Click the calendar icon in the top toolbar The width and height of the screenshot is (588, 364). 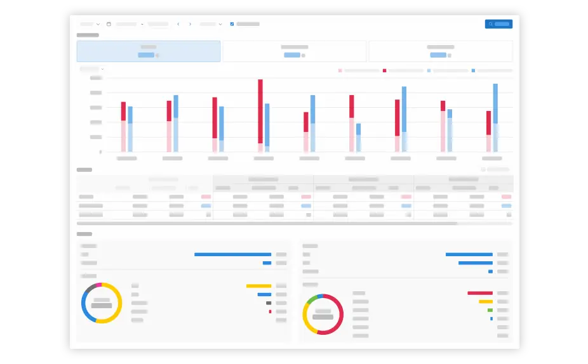(x=109, y=24)
